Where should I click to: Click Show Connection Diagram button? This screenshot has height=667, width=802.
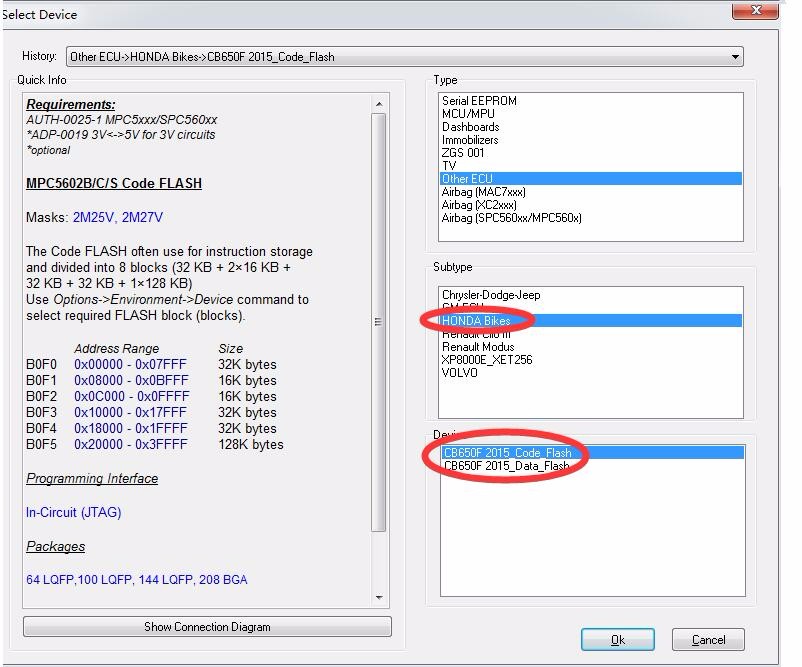207,627
